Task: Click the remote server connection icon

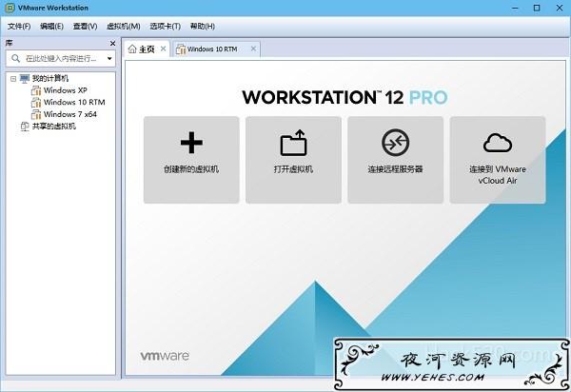Action: [396, 143]
